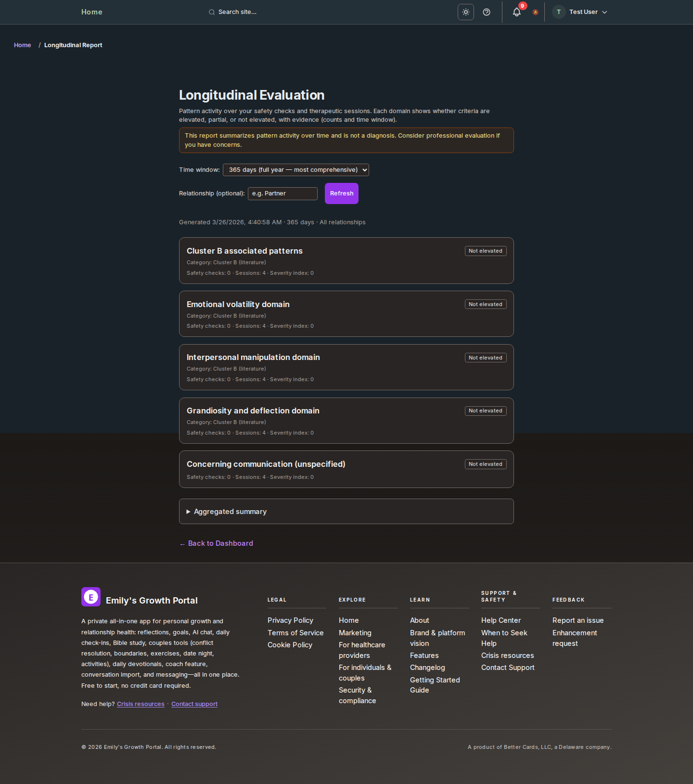Open When to Seek Help link
The height and width of the screenshot is (784, 693).
pos(504,638)
